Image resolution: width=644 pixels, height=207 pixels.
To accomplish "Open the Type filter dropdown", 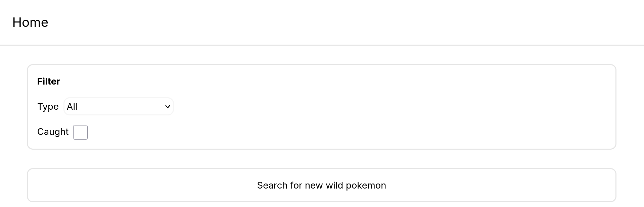I will pyautogui.click(x=119, y=107).
